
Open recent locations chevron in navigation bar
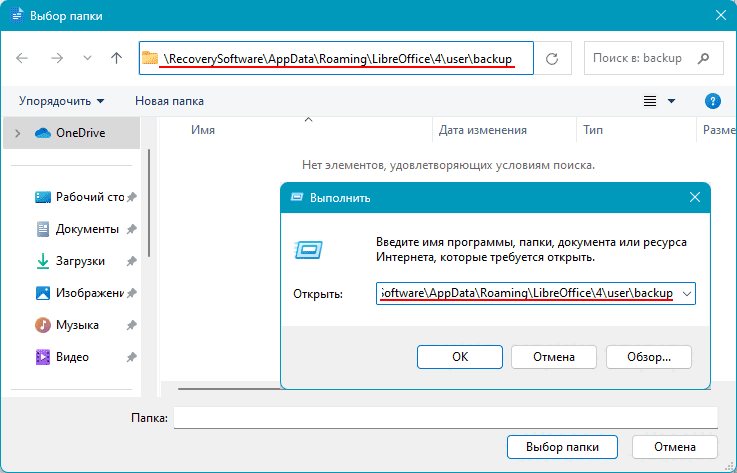coord(87,58)
